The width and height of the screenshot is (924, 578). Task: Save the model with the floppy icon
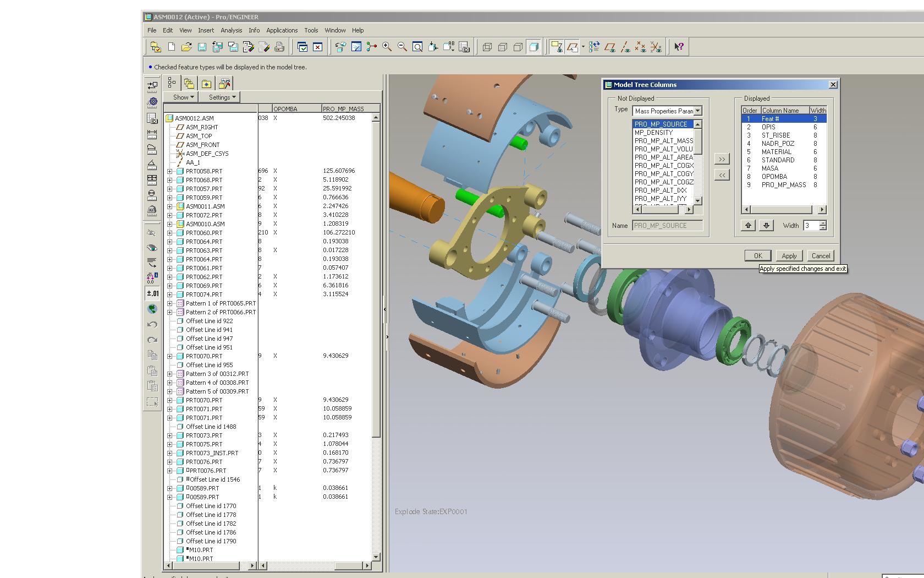pyautogui.click(x=202, y=47)
